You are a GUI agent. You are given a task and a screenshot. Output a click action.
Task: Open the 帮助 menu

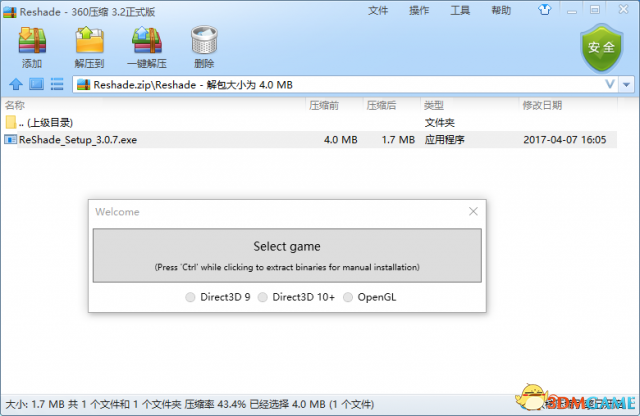pyautogui.click(x=501, y=11)
